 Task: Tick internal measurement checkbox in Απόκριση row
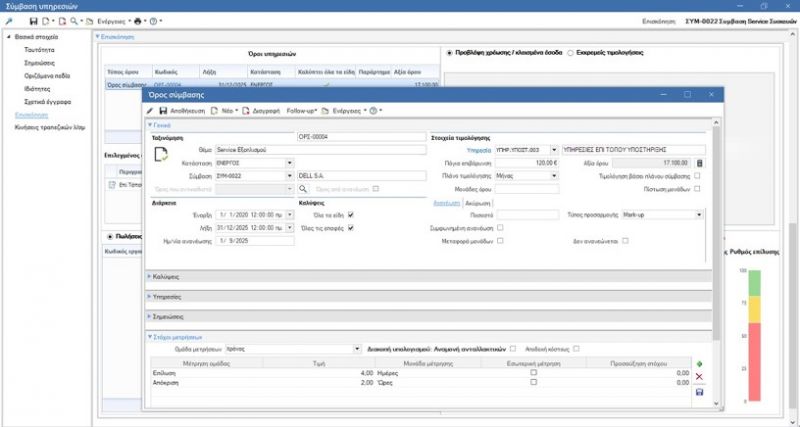coord(534,382)
